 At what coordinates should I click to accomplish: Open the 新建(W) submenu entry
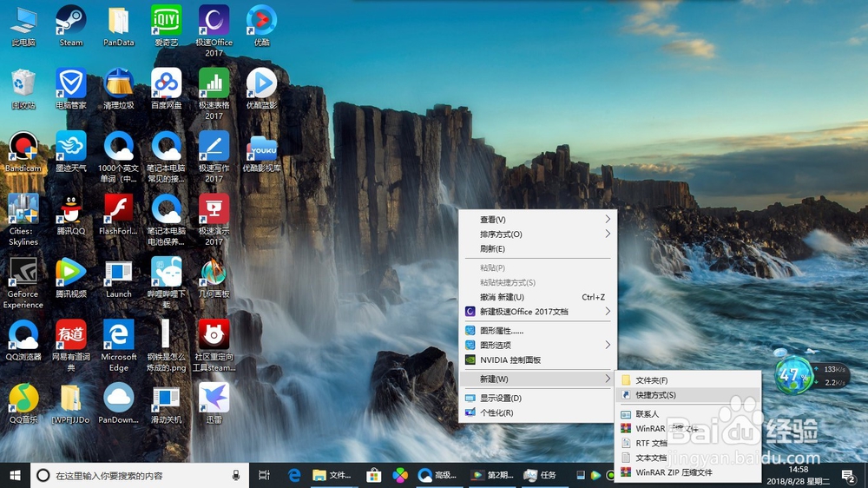537,379
